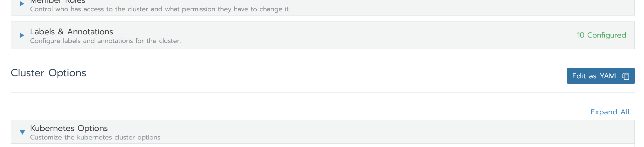The image size is (644, 147).
Task: Expand the Member Roles disclosure triangle
Action: tap(22, 3)
